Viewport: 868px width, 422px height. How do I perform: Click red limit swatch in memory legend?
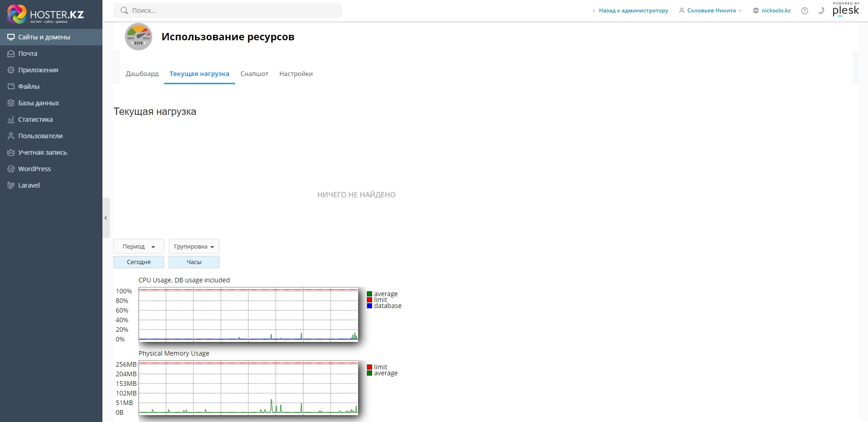point(370,367)
